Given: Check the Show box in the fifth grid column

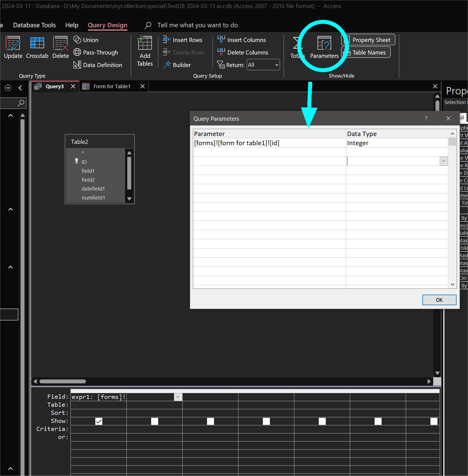Looking at the screenshot, I should click(x=322, y=421).
